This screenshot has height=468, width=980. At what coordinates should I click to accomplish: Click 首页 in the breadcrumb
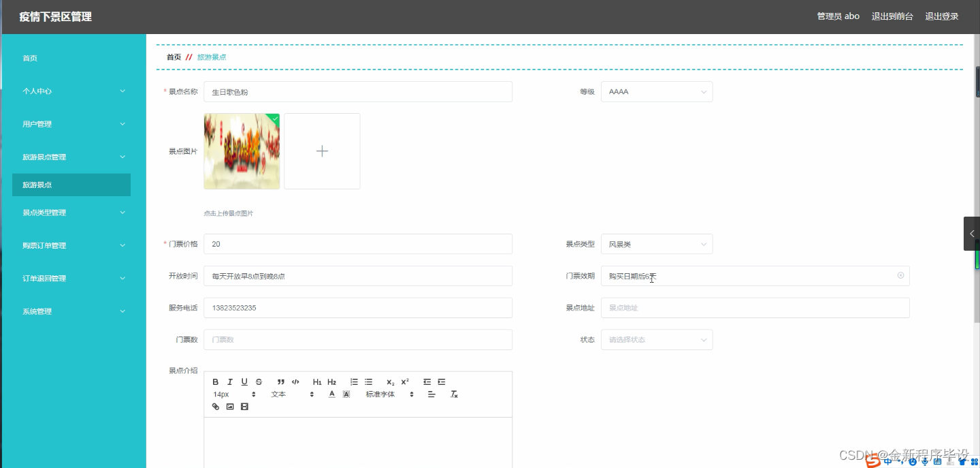coord(173,57)
